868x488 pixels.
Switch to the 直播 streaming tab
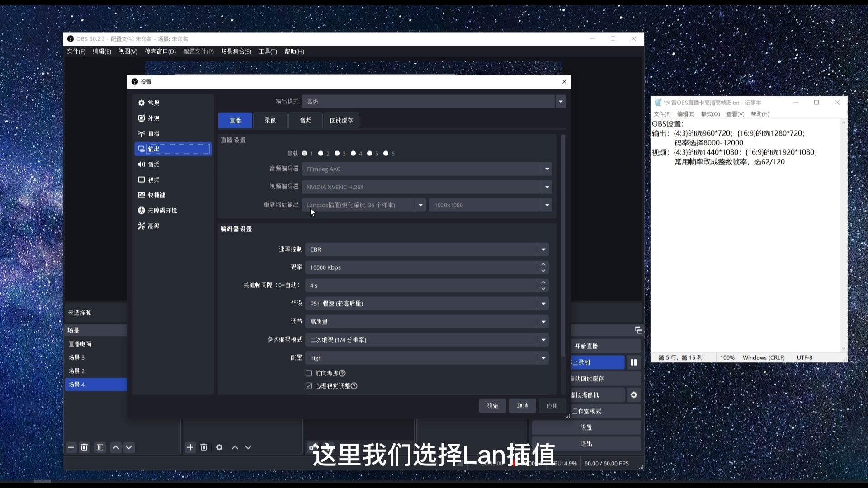[x=235, y=121]
